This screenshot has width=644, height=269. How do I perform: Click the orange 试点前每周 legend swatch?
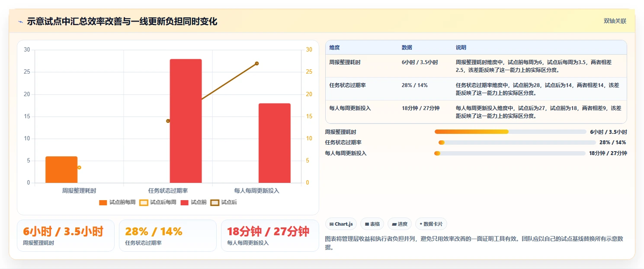[x=103, y=203]
